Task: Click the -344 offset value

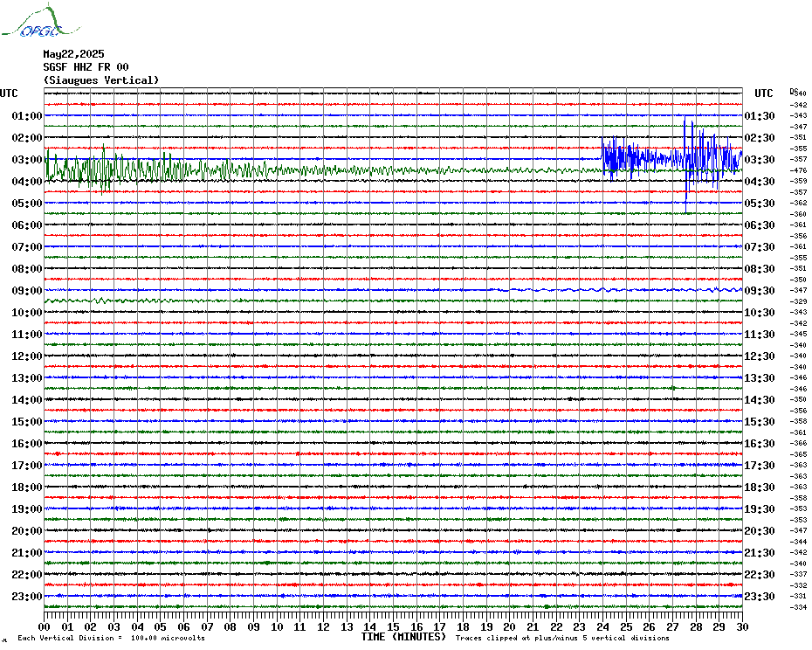Action: pyautogui.click(x=799, y=542)
